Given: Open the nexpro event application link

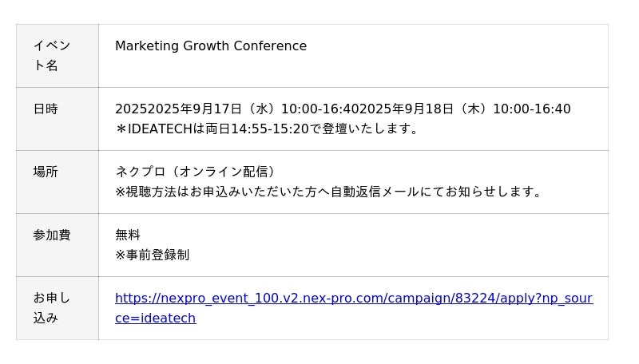Looking at the screenshot, I should 353,299.
